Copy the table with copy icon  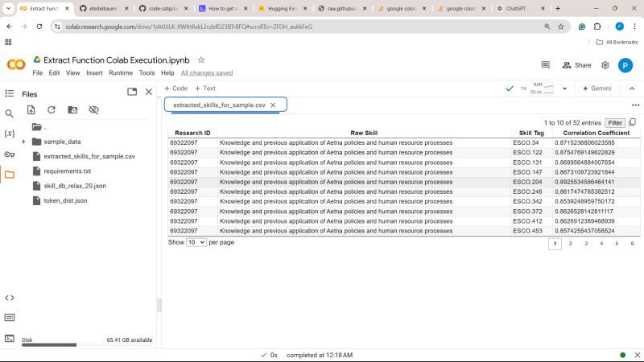(x=632, y=122)
